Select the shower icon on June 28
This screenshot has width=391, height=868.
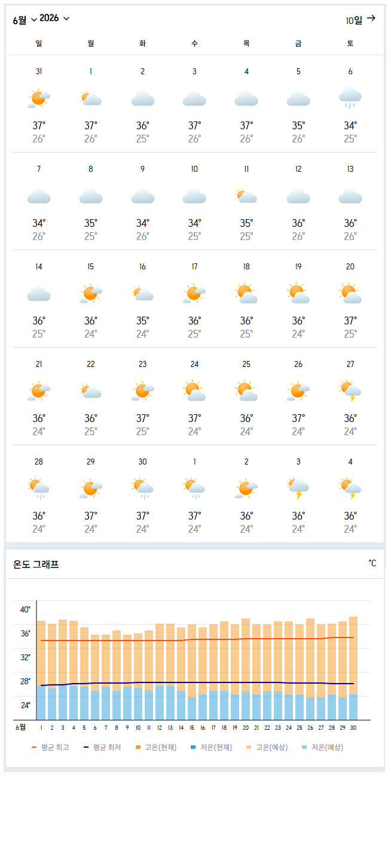click(39, 488)
